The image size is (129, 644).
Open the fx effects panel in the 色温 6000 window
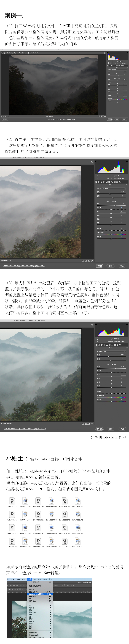click(x=113, y=345)
